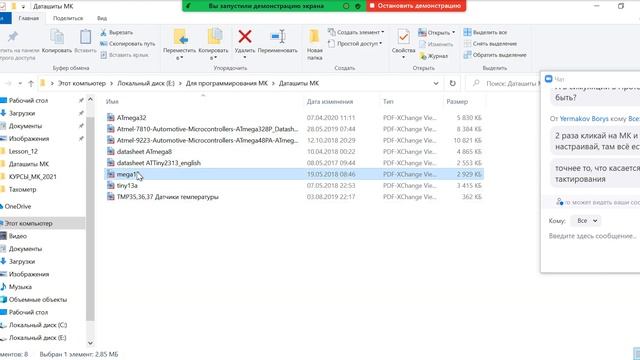Viewport: 640px width, 360px height.
Task: Open recent locations dropdown arrow
Action: tap(20, 83)
